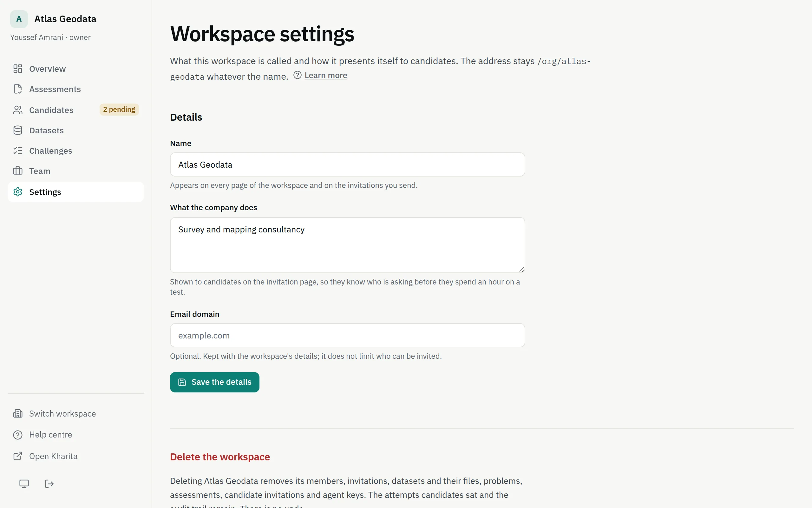Open Kharita in a new window
The height and width of the screenshot is (508, 812).
(x=76, y=456)
